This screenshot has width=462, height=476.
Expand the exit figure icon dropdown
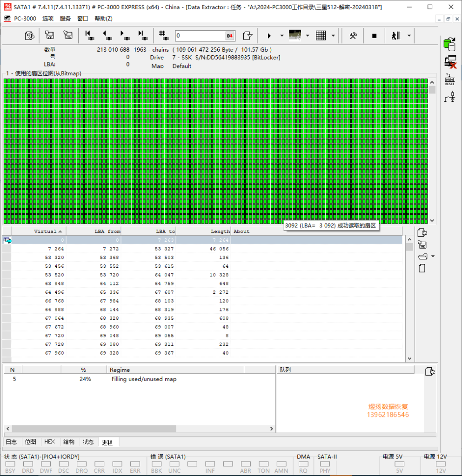click(408, 36)
